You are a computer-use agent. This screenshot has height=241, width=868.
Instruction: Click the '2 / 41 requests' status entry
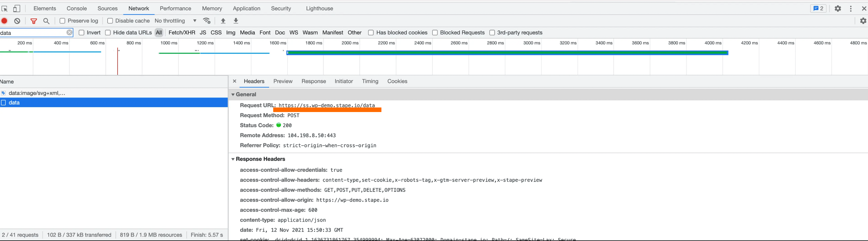point(20,235)
